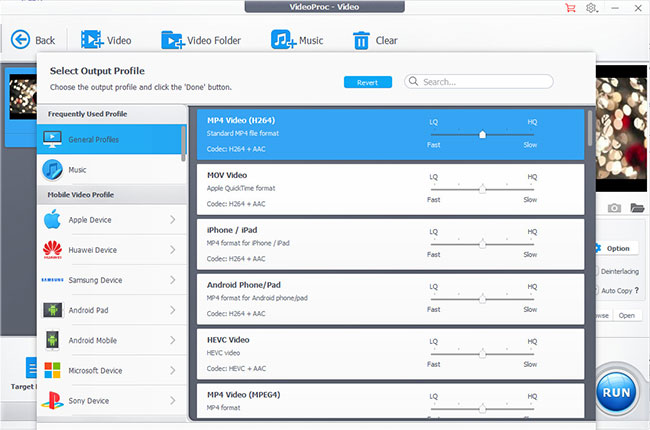Viewport: 650px width, 430px height.
Task: Click the Clear trash can icon
Action: point(361,40)
